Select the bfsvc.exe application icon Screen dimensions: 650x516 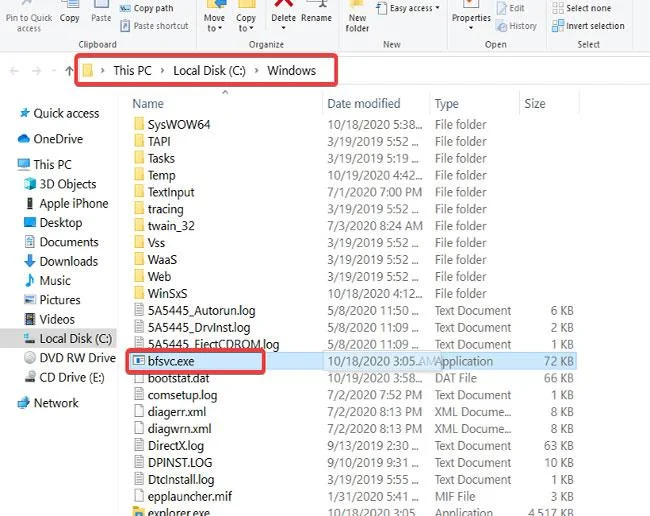138,361
